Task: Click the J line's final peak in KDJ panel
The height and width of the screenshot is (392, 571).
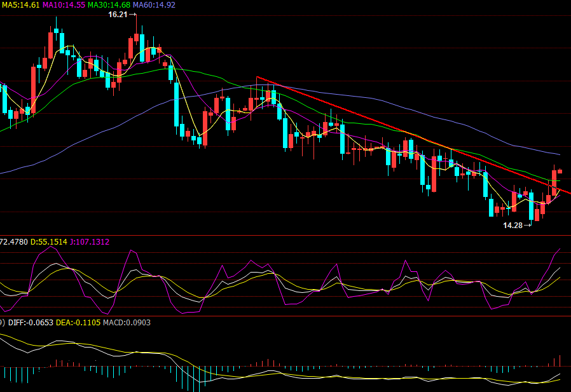Action: [560, 249]
